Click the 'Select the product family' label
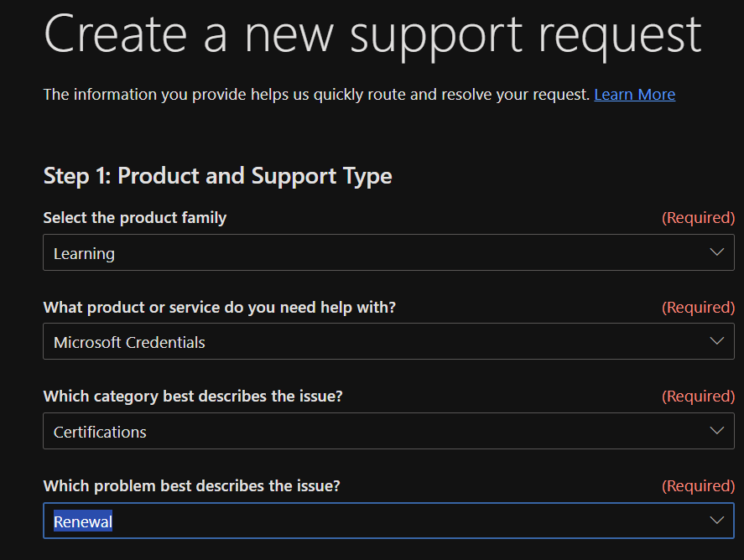The width and height of the screenshot is (744, 560). pyautogui.click(x=135, y=218)
